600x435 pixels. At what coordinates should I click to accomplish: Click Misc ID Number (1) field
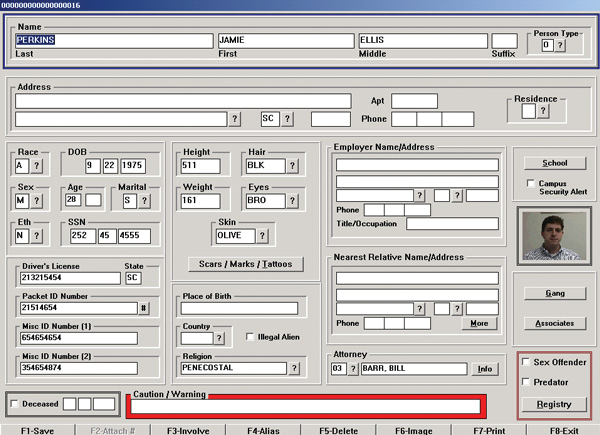[x=78, y=338]
